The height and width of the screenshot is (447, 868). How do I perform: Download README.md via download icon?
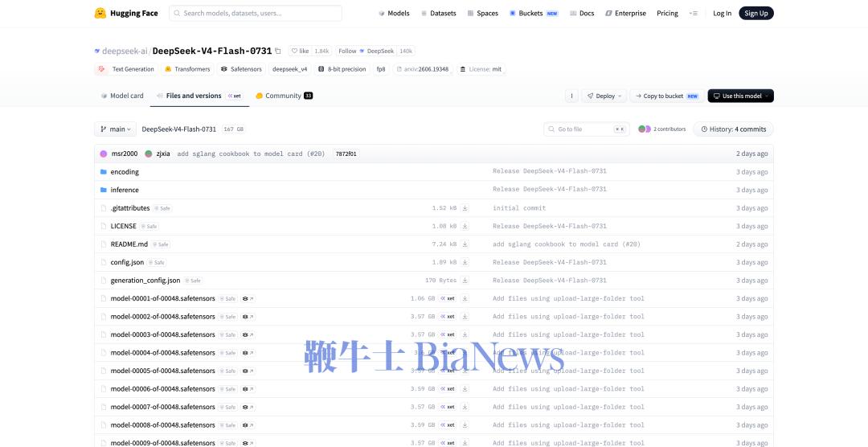point(465,244)
